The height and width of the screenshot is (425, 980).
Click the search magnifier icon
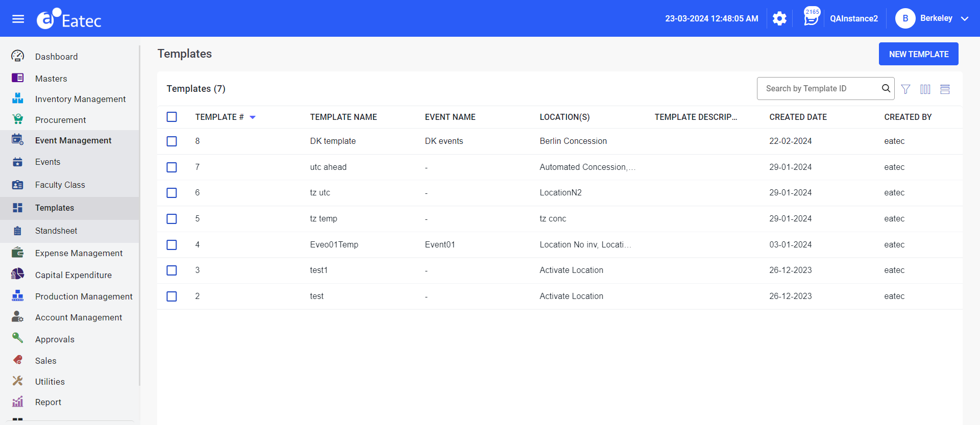(886, 88)
